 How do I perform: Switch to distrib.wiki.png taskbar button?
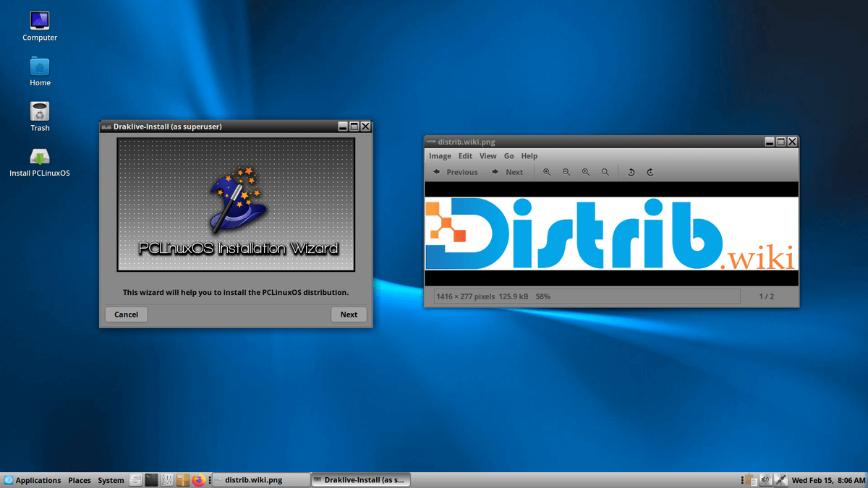point(260,480)
